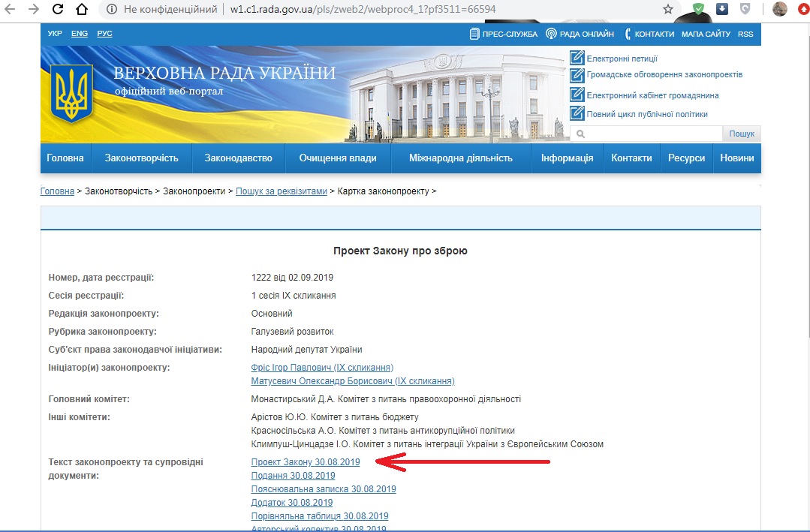Click the Пошук search button
The height and width of the screenshot is (532, 810).
click(742, 134)
